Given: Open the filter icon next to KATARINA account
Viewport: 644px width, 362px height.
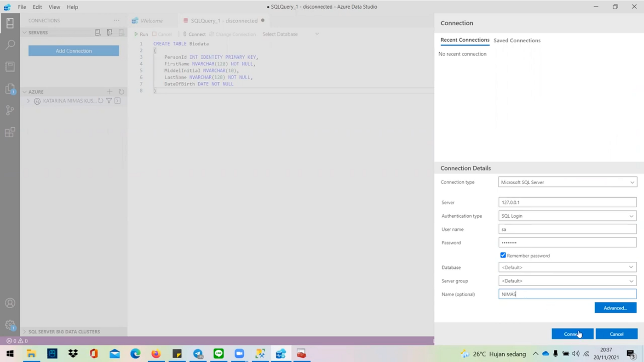Looking at the screenshot, I should coord(109,101).
